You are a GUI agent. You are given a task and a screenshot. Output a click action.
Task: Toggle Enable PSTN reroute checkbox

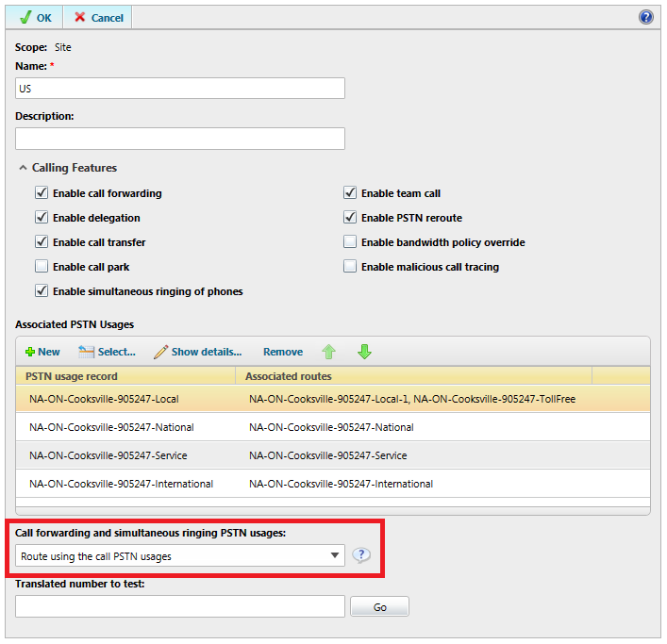[x=350, y=218]
